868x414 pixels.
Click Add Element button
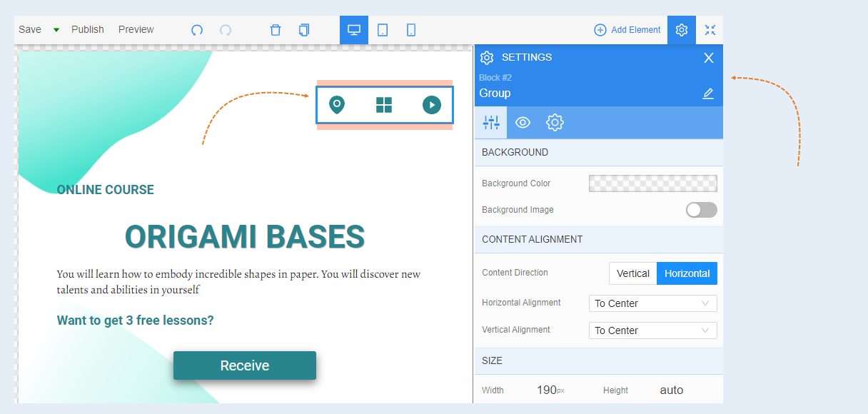(627, 30)
